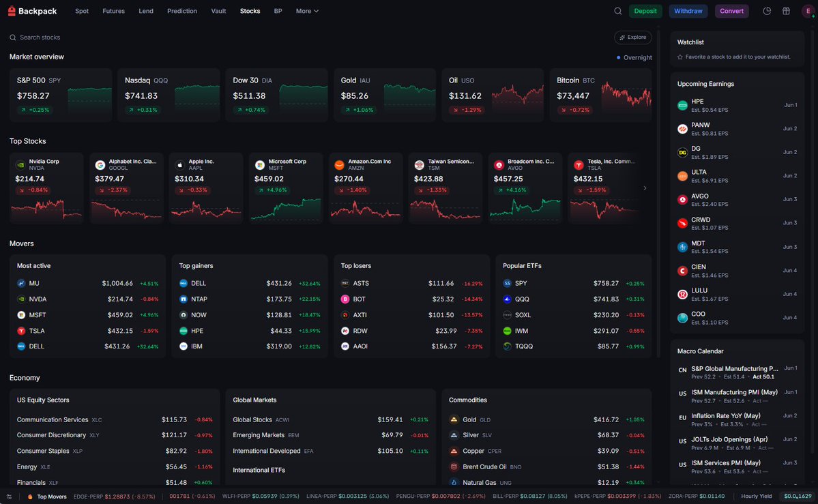The image size is (818, 504).
Task: Click the Broadcom Inc. logo icon
Action: tap(499, 165)
